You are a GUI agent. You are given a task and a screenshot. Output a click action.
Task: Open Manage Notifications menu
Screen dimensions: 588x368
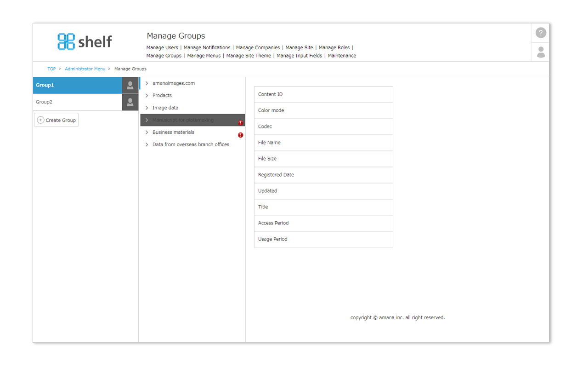point(207,47)
